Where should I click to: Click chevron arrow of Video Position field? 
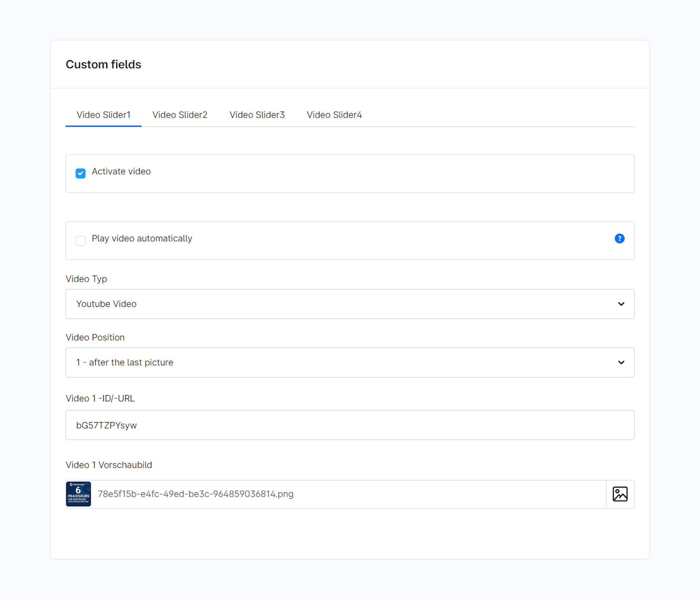[x=621, y=362]
